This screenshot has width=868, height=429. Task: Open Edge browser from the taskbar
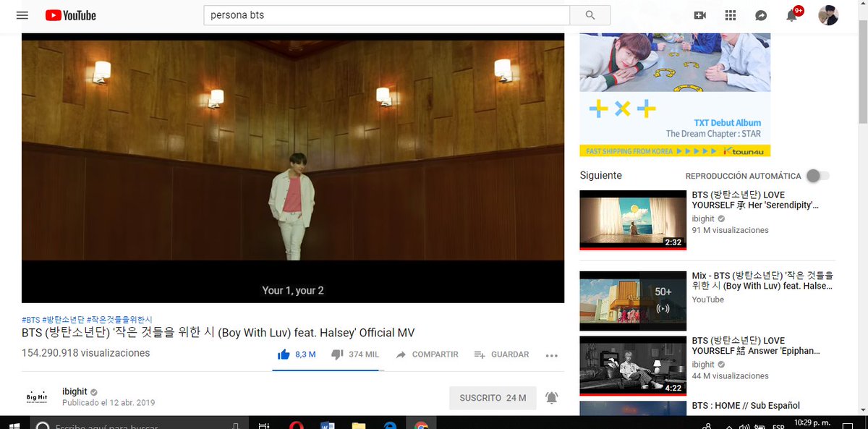tap(389, 424)
